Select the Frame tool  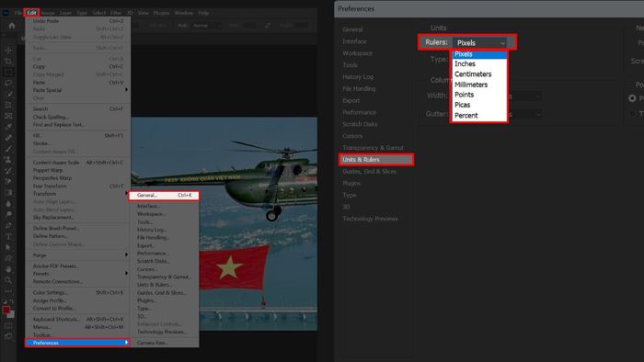click(8, 116)
